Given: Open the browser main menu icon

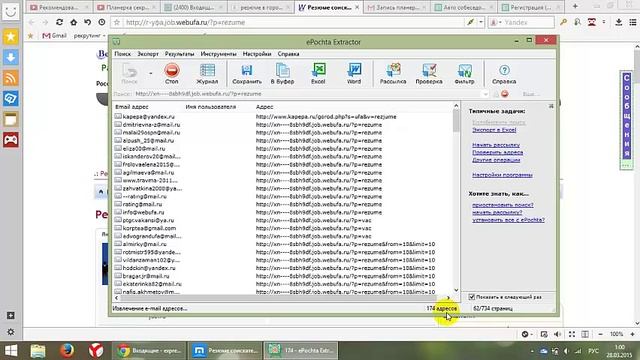Looking at the screenshot, I should pyautogui.click(x=633, y=22).
